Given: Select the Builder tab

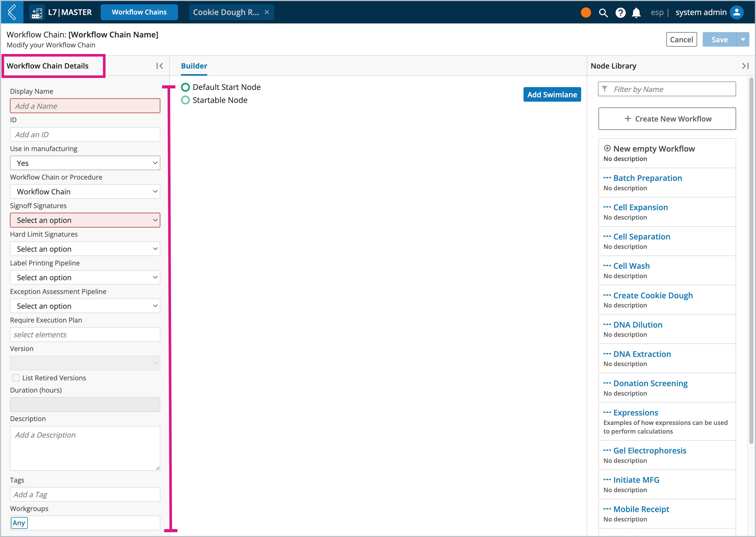Looking at the screenshot, I should coord(194,66).
